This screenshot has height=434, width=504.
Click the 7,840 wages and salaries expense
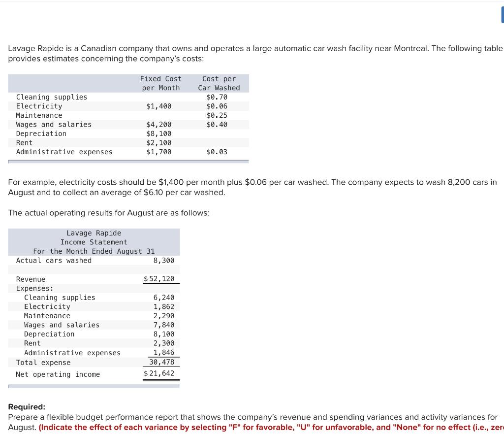pyautogui.click(x=163, y=325)
